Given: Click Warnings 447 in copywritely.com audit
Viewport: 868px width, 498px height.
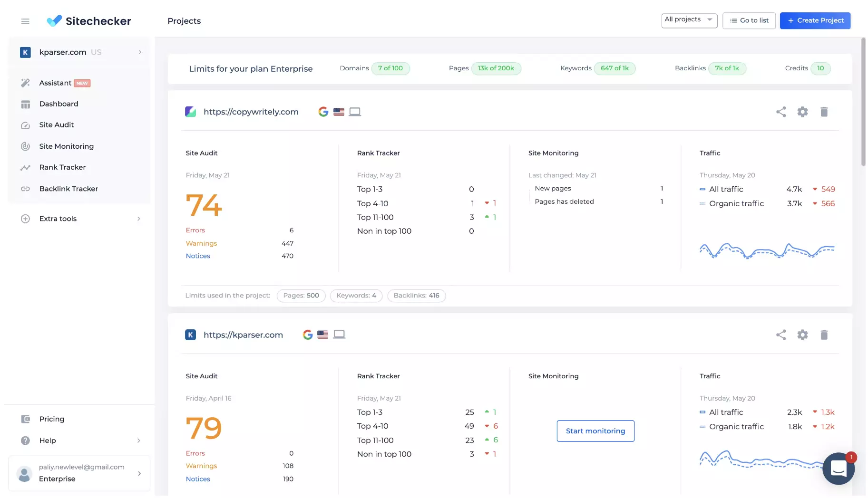Looking at the screenshot, I should (x=240, y=243).
